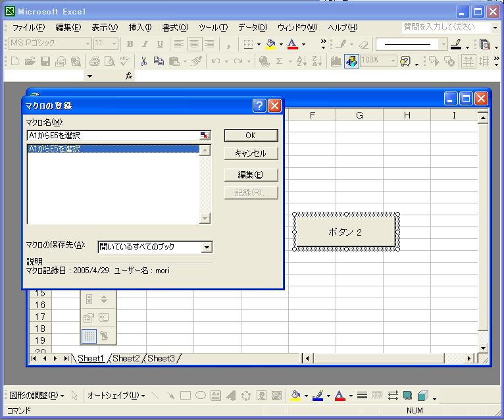Select the Rectangle drawing tool

coord(186,395)
